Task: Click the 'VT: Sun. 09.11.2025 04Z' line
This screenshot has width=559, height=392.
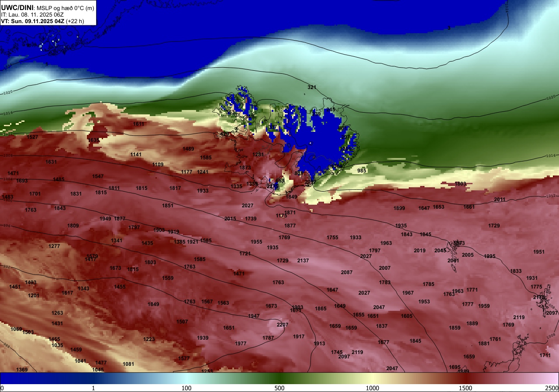Action: click(x=32, y=21)
